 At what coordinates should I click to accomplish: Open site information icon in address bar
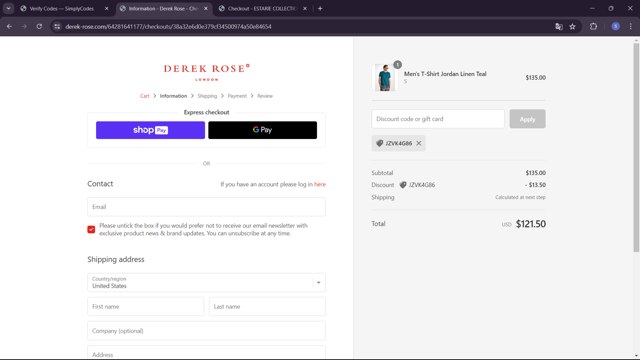point(57,27)
